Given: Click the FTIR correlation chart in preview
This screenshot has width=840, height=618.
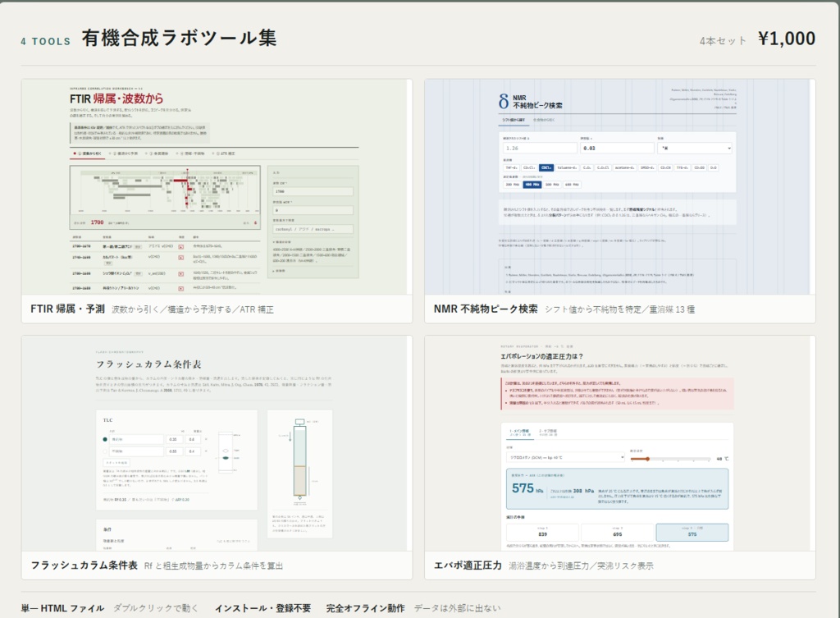Looking at the screenshot, I should click(x=165, y=197).
